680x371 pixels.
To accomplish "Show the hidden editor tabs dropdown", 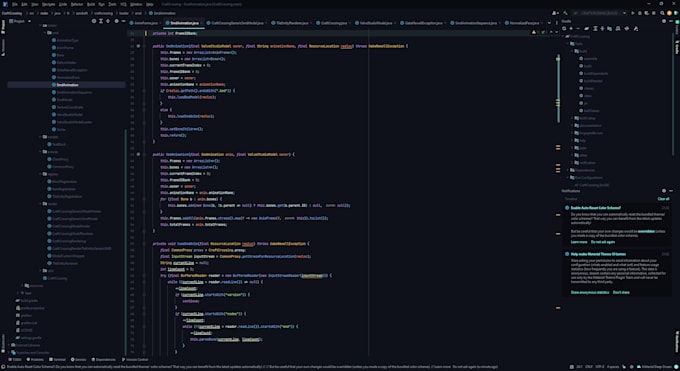I will (x=549, y=23).
